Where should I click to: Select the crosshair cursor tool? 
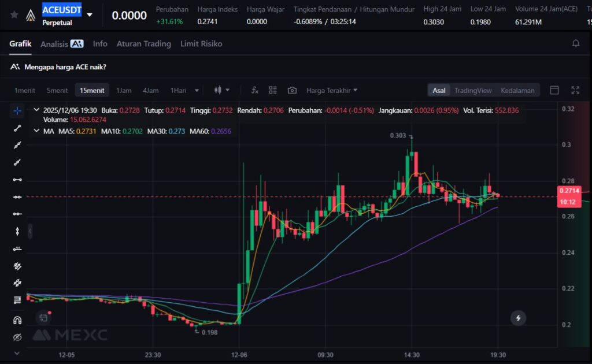click(x=17, y=110)
